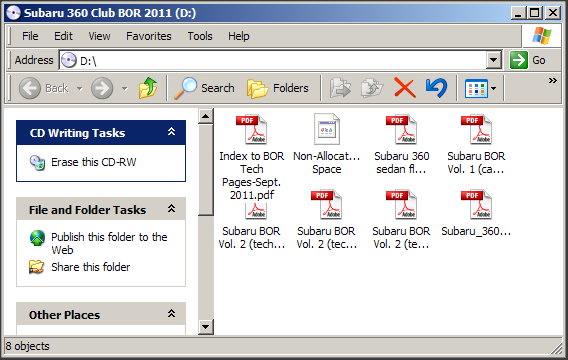Click the Publish to Web globe icon
The width and height of the screenshot is (568, 360).
coord(37,238)
